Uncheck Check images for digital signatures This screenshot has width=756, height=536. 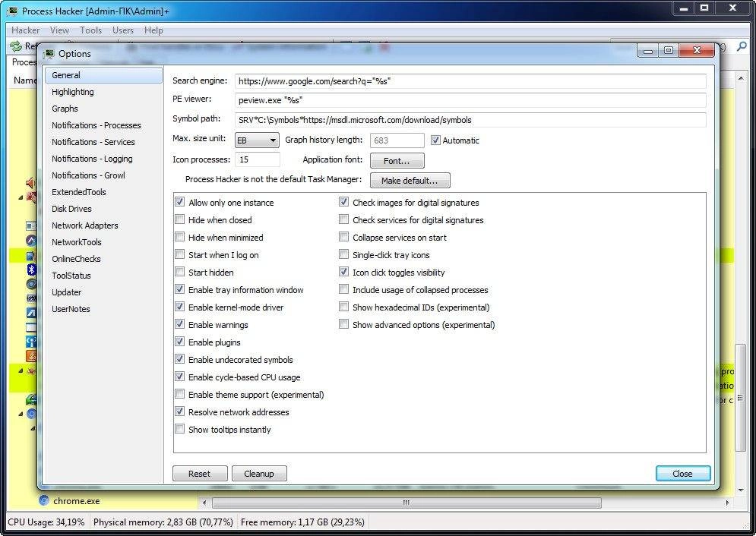tap(343, 202)
